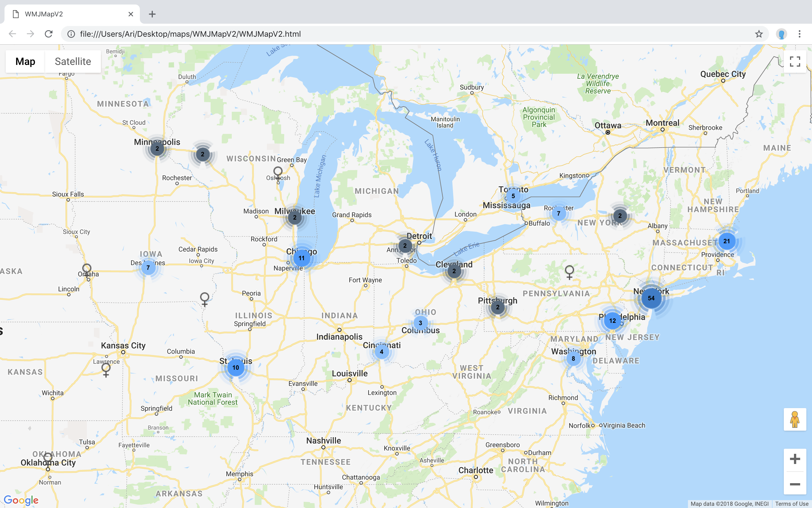Open the St. Louis cluster of 10 markers
Screen dimensions: 812x508
click(236, 367)
